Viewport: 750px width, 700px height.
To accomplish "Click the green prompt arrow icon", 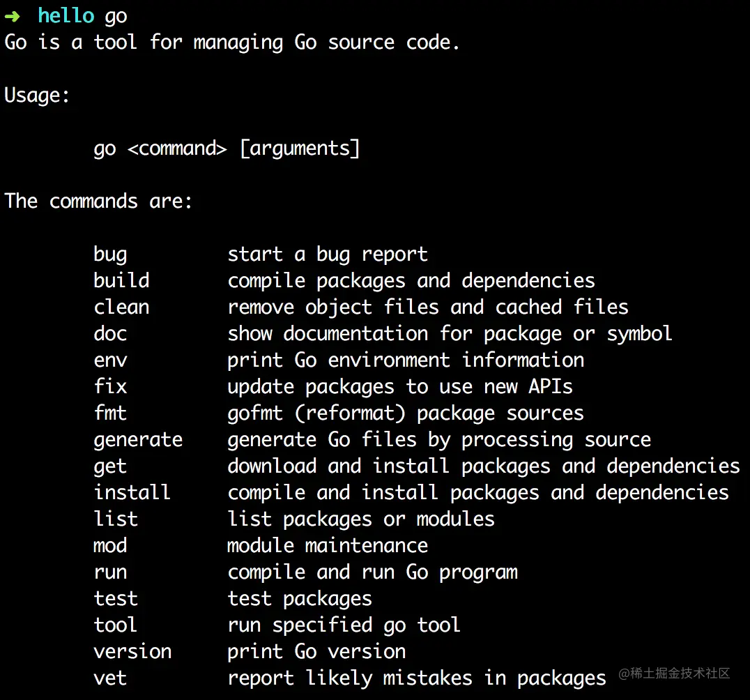I will (x=12, y=16).
